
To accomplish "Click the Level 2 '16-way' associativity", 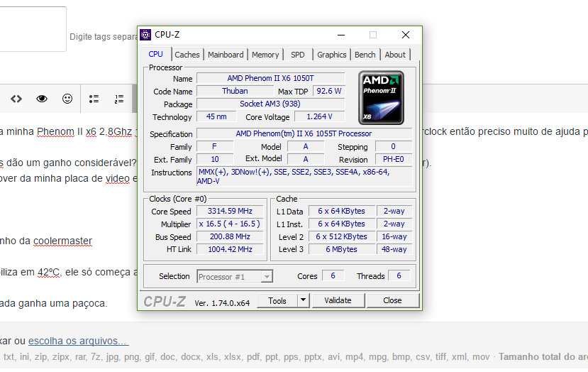I will (x=394, y=236).
